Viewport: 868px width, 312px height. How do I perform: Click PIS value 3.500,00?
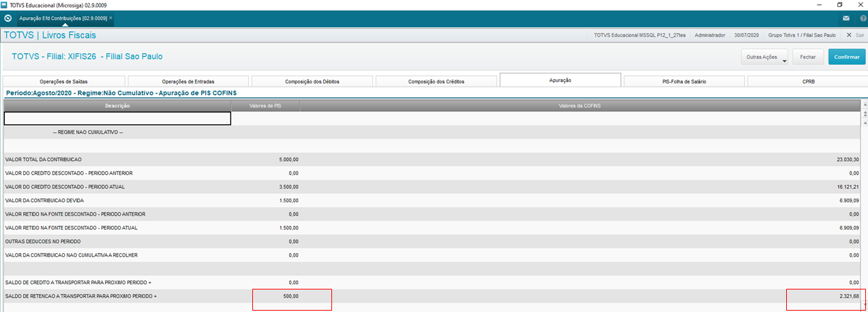288,186
